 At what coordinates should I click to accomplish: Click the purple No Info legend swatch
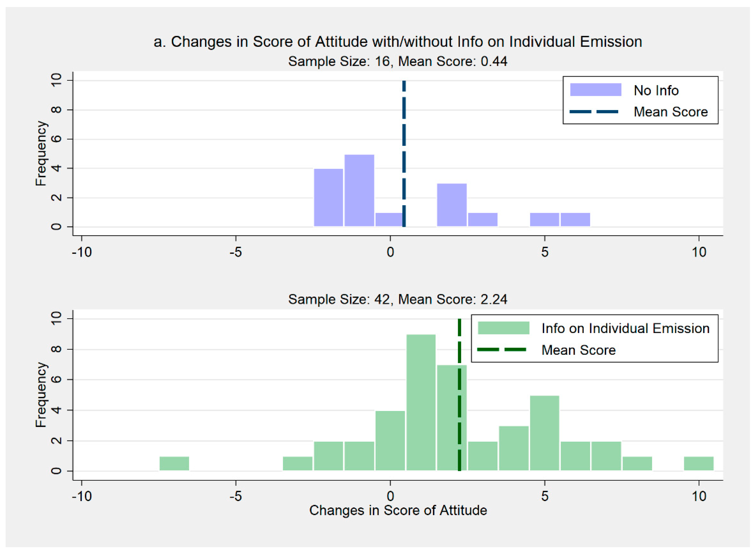coord(596,90)
